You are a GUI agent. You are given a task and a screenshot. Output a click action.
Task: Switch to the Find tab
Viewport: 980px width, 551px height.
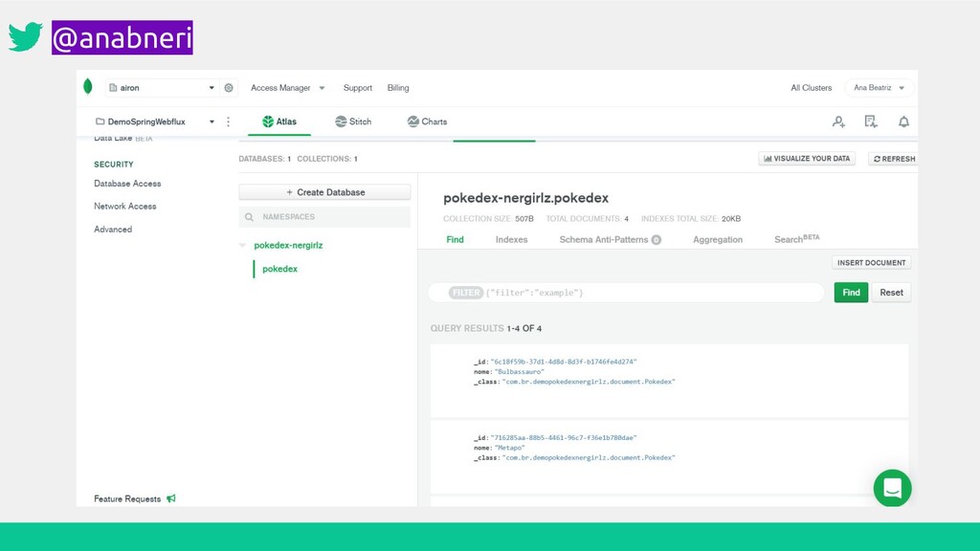[455, 240]
